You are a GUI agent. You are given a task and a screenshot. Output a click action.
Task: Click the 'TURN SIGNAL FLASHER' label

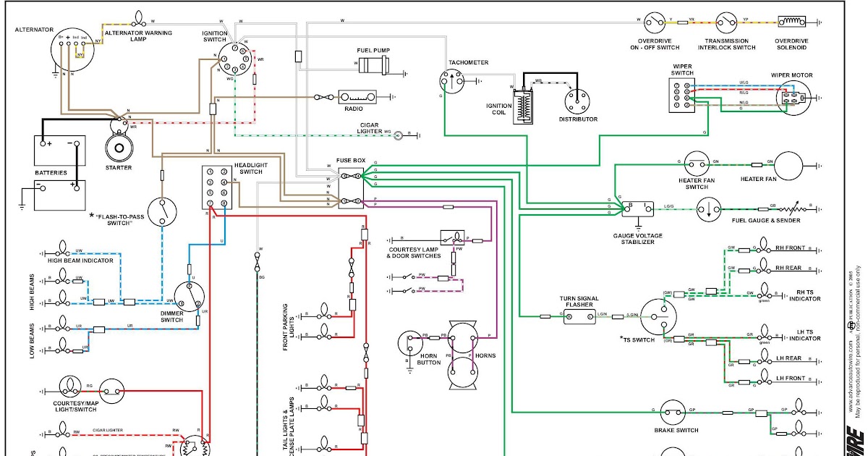pos(579,301)
